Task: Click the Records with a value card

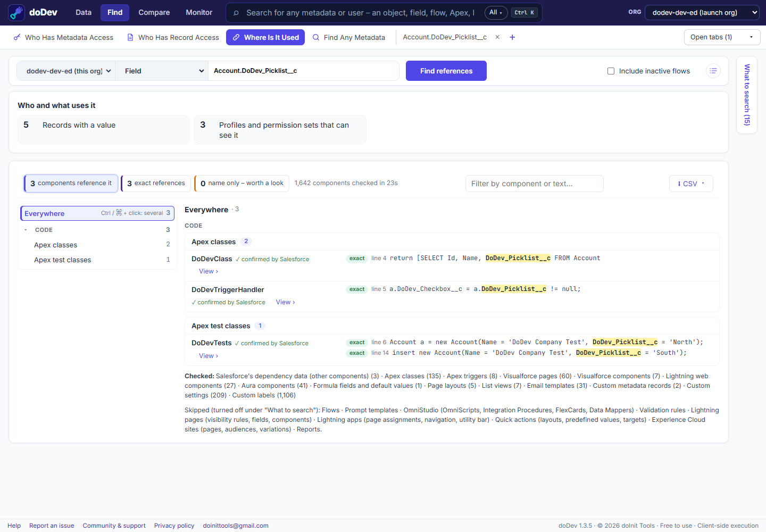Action: tap(104, 129)
